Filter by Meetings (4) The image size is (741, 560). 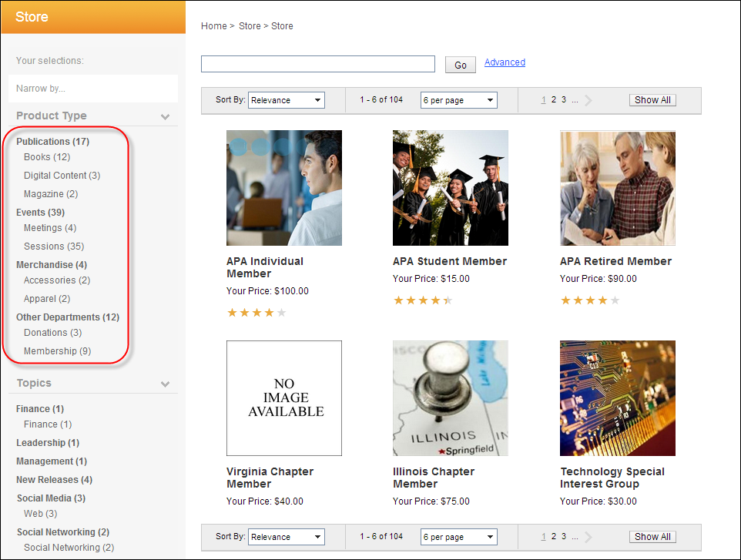pos(49,228)
